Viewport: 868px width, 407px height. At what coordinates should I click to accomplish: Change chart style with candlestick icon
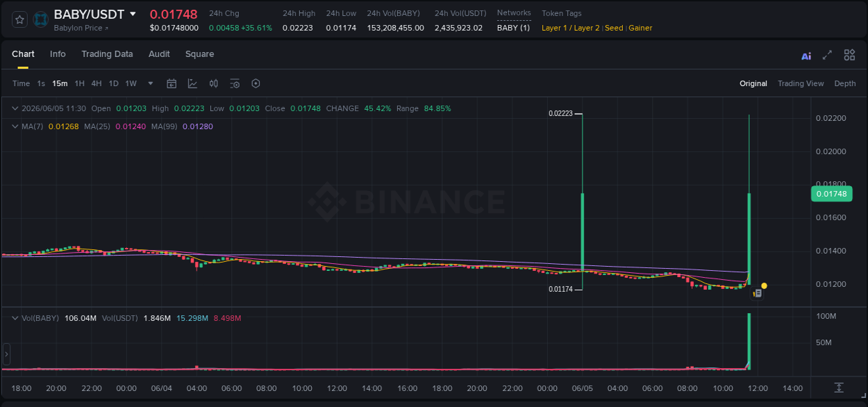[x=214, y=83]
